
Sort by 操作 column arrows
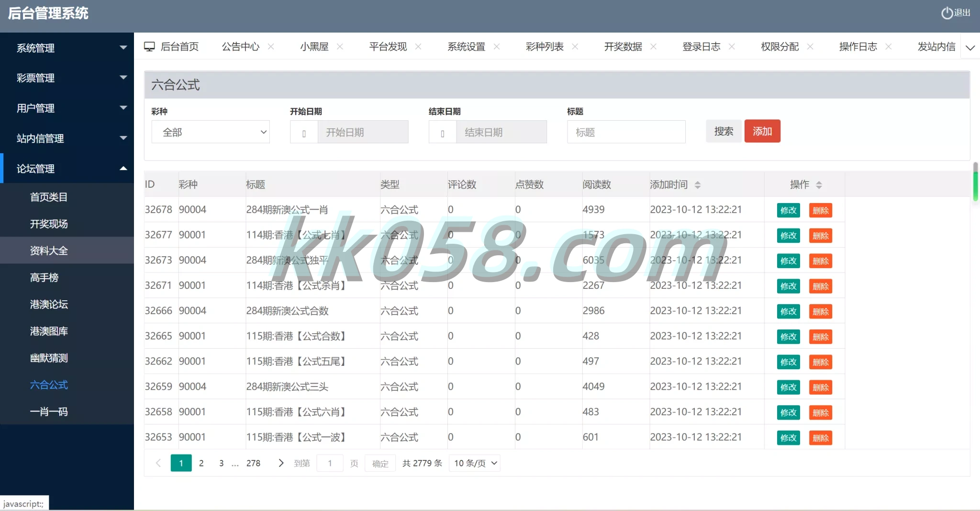(x=819, y=185)
